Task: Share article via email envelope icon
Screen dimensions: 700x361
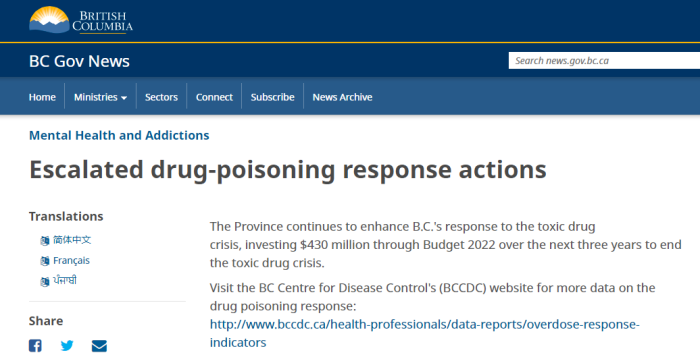Action: click(99, 346)
